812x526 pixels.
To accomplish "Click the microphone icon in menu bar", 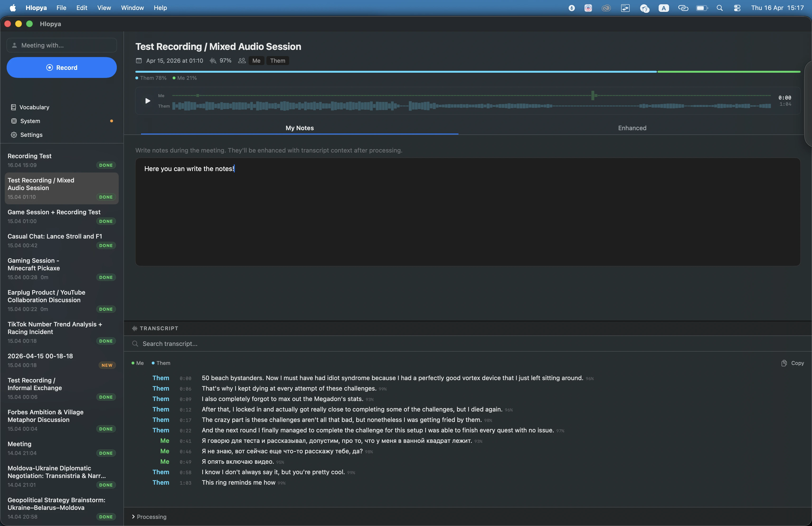I will [x=571, y=8].
